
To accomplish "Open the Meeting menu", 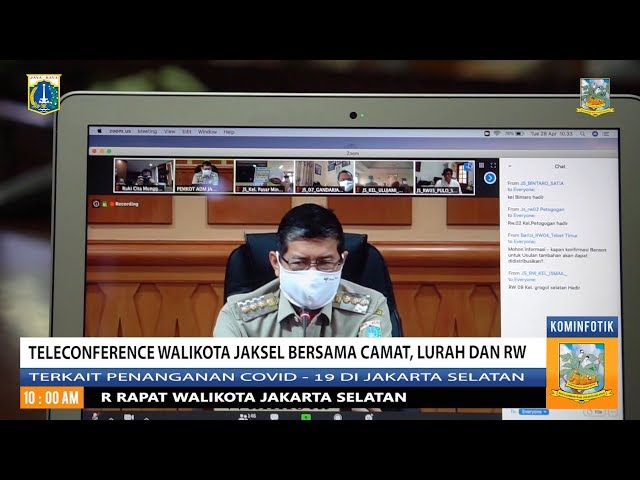I will pos(147,131).
